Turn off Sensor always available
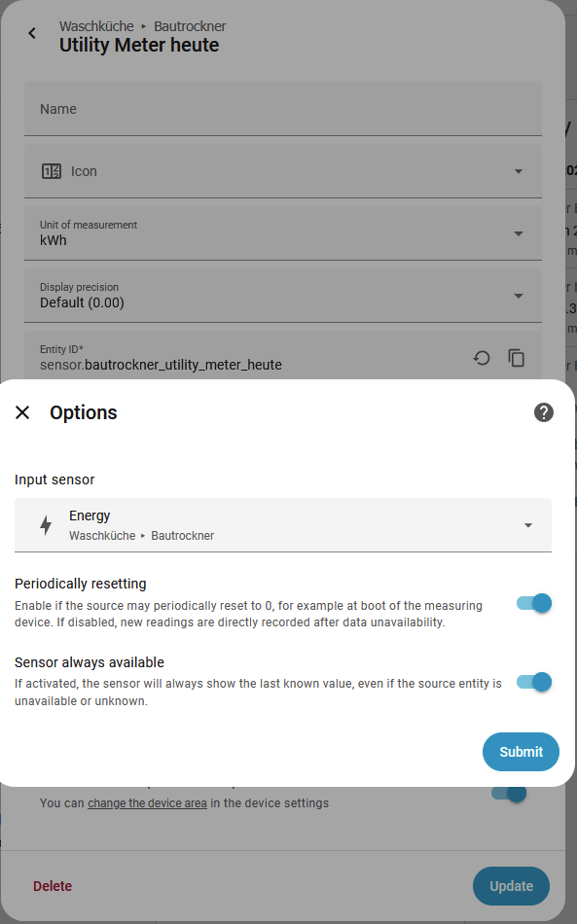Viewport: 577px width, 924px height. [x=533, y=682]
